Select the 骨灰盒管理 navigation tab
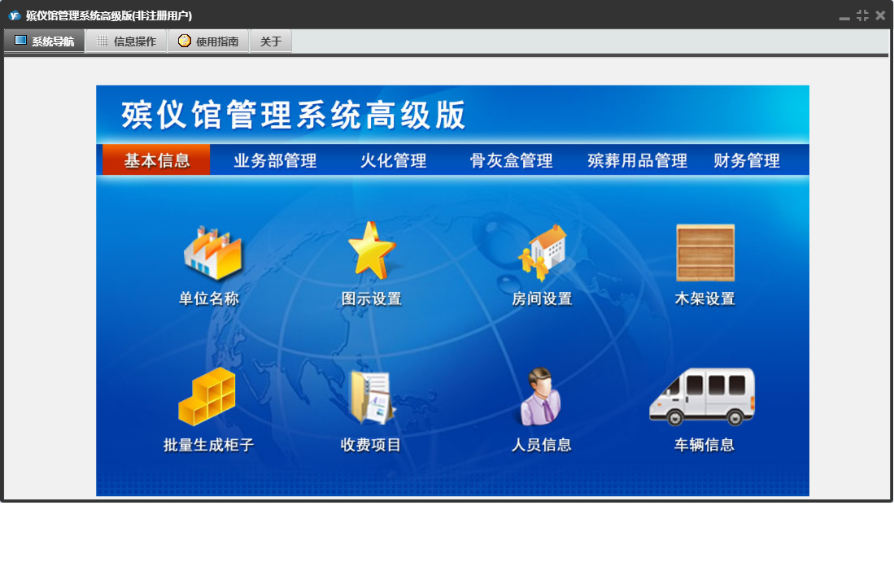Viewport: 894px width, 588px height. coord(512,160)
